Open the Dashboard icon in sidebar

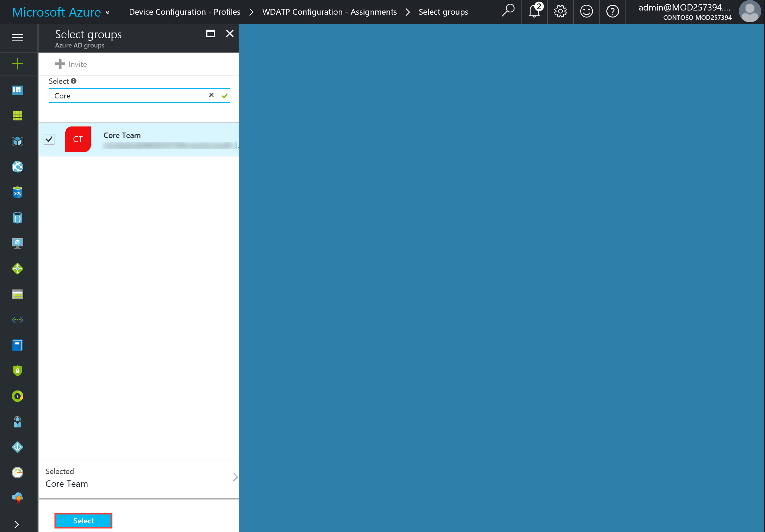(x=17, y=90)
